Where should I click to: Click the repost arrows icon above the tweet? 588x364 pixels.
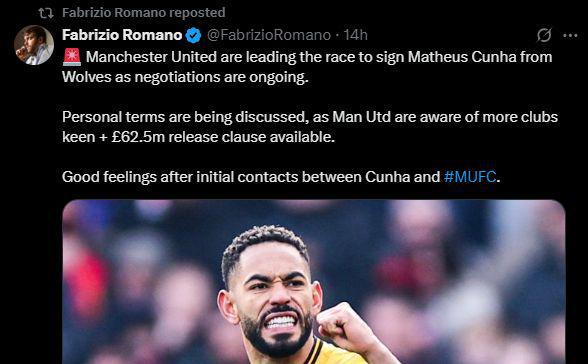tap(46, 13)
